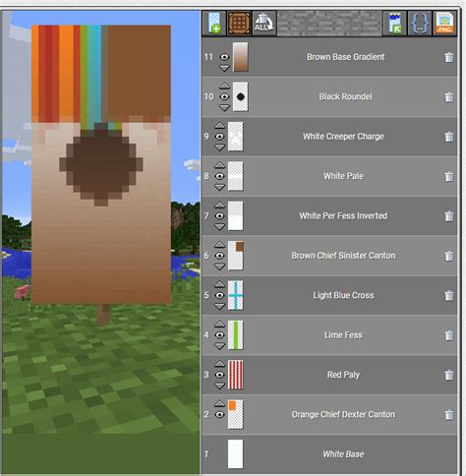
Task: Move Lime Fess layer up
Action: point(219,325)
